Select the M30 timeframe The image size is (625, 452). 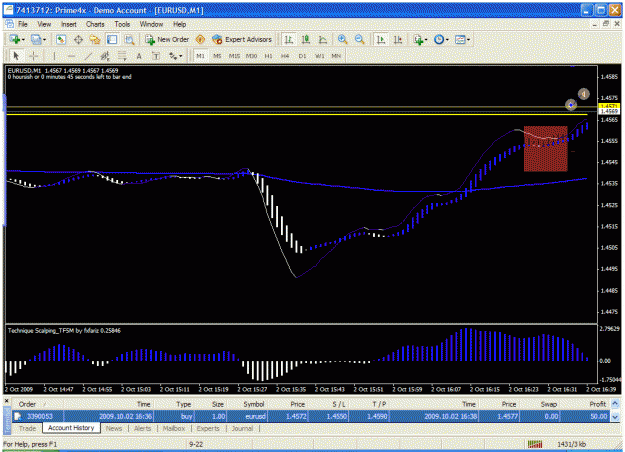[x=251, y=56]
